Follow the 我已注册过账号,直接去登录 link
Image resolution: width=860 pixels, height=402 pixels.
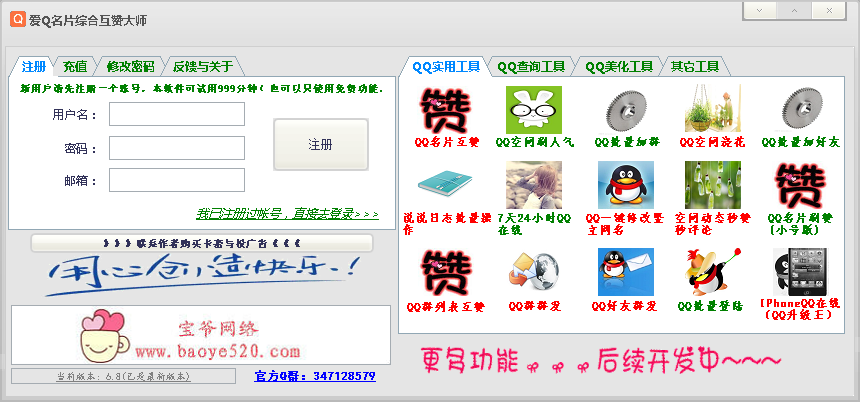click(x=287, y=213)
